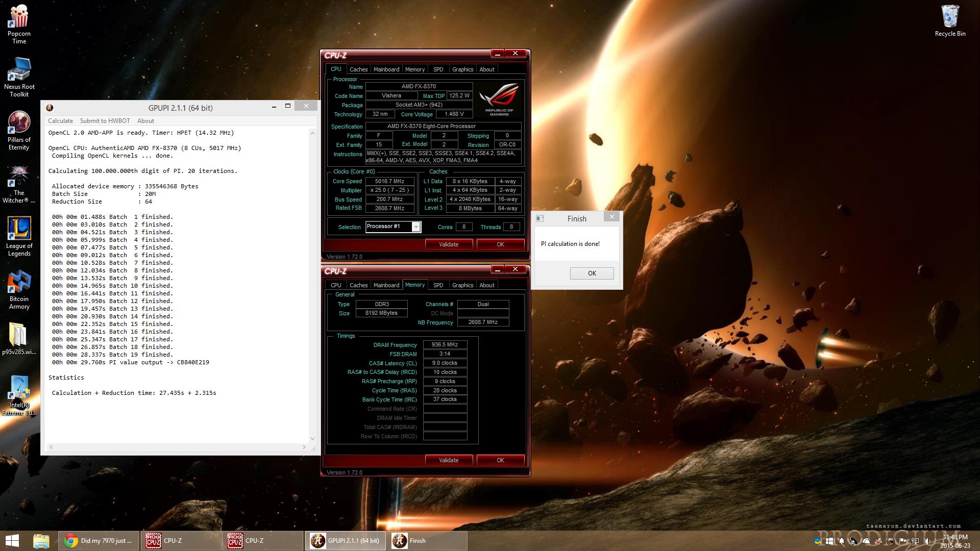Image resolution: width=980 pixels, height=551 pixels.
Task: Select League of Legends desktop icon
Action: click(x=19, y=236)
